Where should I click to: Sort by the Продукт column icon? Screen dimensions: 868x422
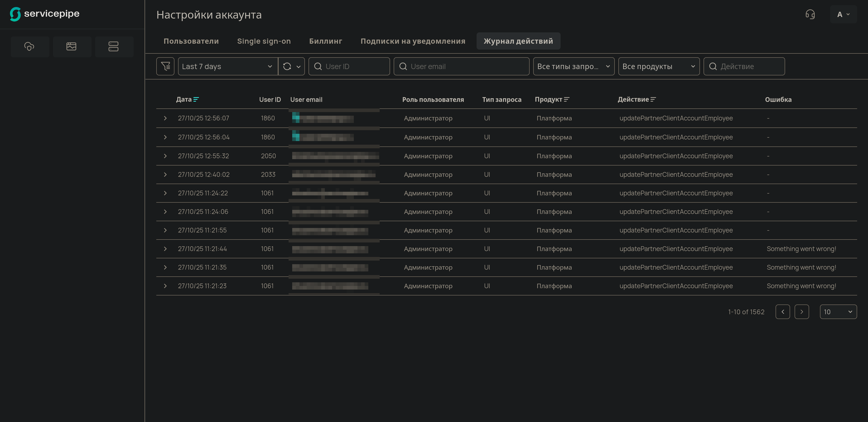click(x=567, y=99)
